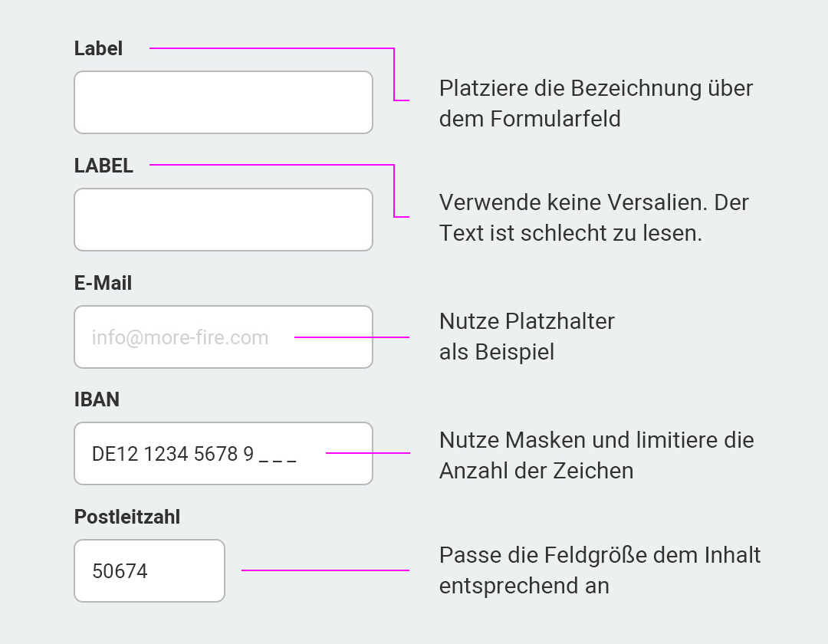828x644 pixels.
Task: Click the 'E-Mail' field label
Action: pyautogui.click(x=103, y=283)
